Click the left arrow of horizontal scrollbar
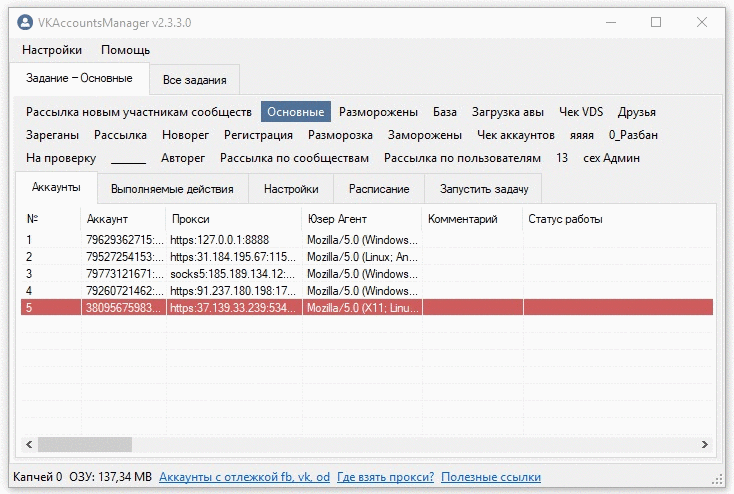This screenshot has width=734, height=494. click(x=29, y=444)
